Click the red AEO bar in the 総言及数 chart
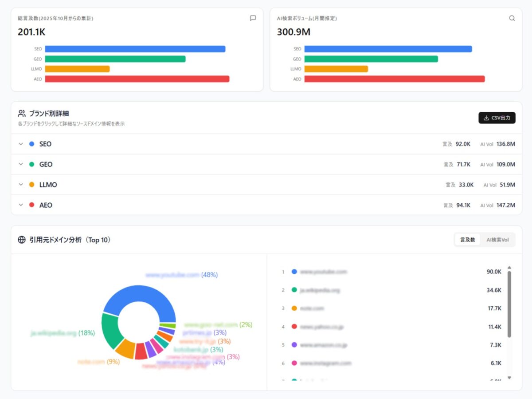The height and width of the screenshot is (399, 532). click(137, 79)
